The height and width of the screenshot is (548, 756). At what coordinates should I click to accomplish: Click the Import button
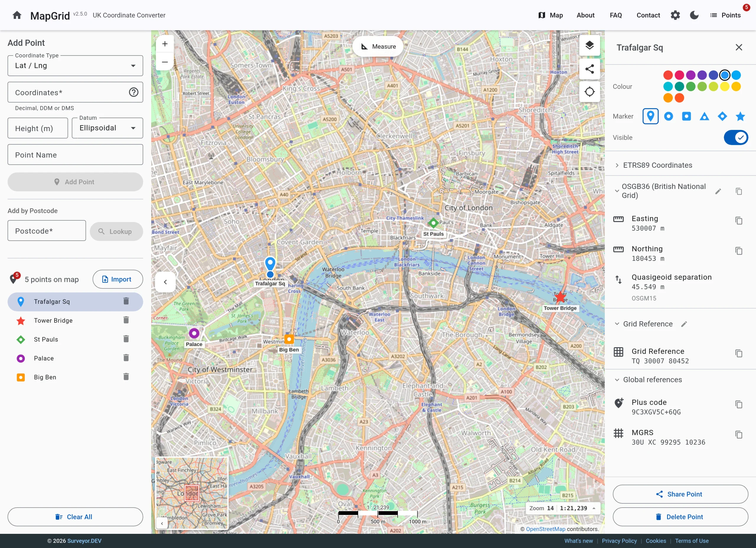[x=117, y=279]
